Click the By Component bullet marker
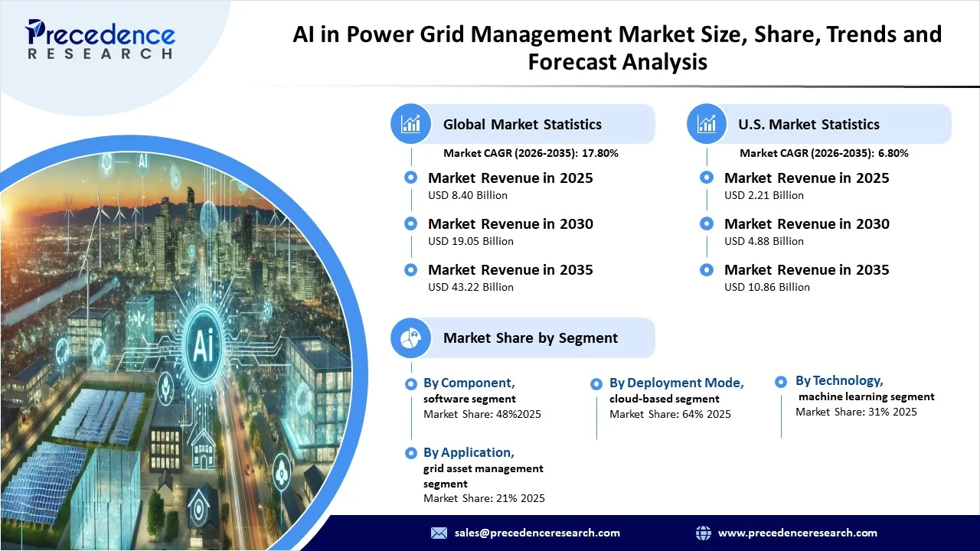This screenshot has width=980, height=551. tap(411, 383)
